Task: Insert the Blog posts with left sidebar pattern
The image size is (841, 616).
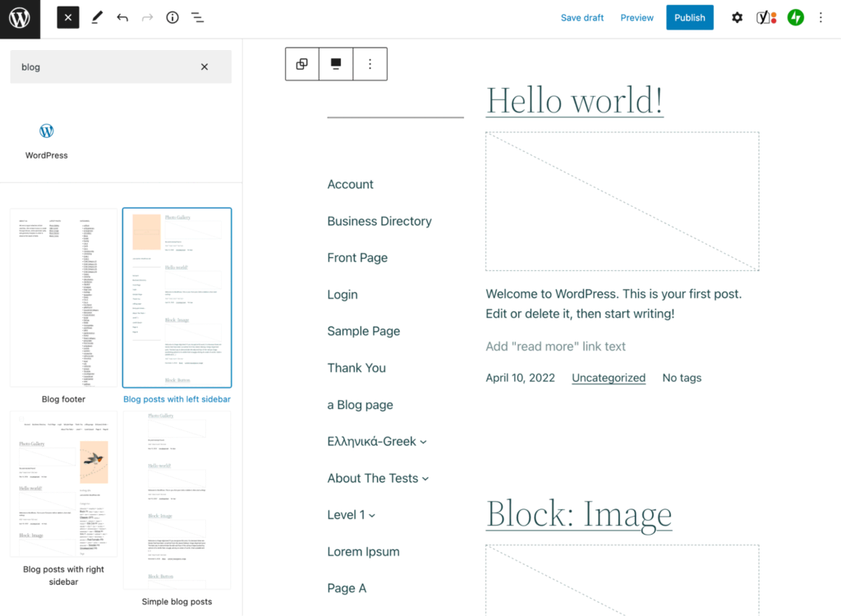Action: click(177, 298)
